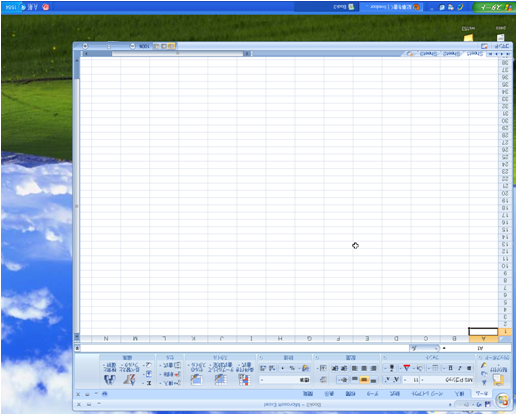Screen dimensions: 516x414
Task: Open the number format dropdown box
Action: [x=285, y=380]
